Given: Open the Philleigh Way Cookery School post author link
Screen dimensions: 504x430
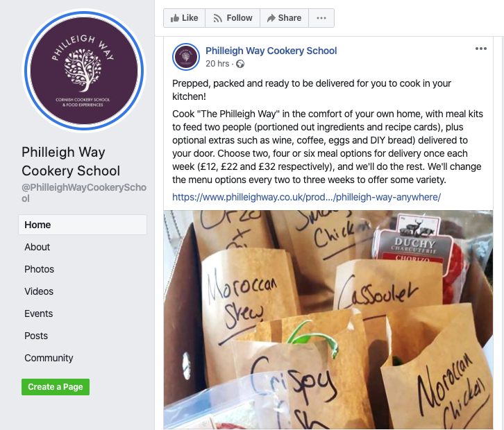Looking at the screenshot, I should click(x=271, y=51).
